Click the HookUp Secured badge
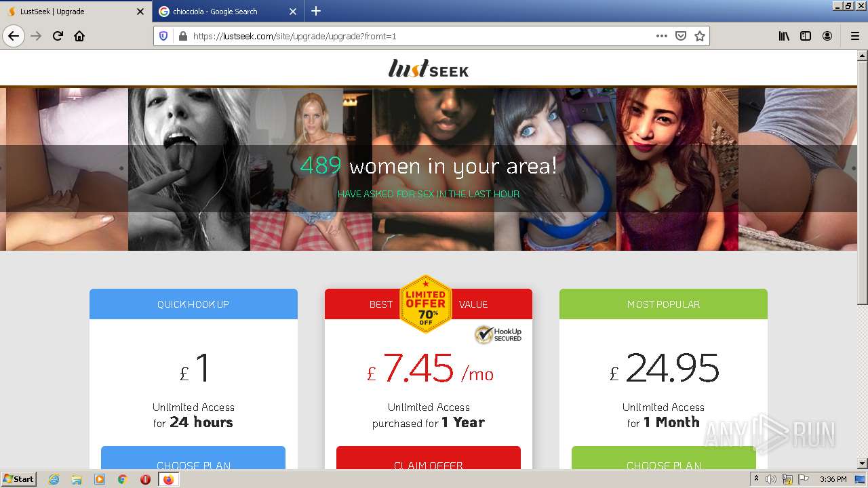 point(498,334)
